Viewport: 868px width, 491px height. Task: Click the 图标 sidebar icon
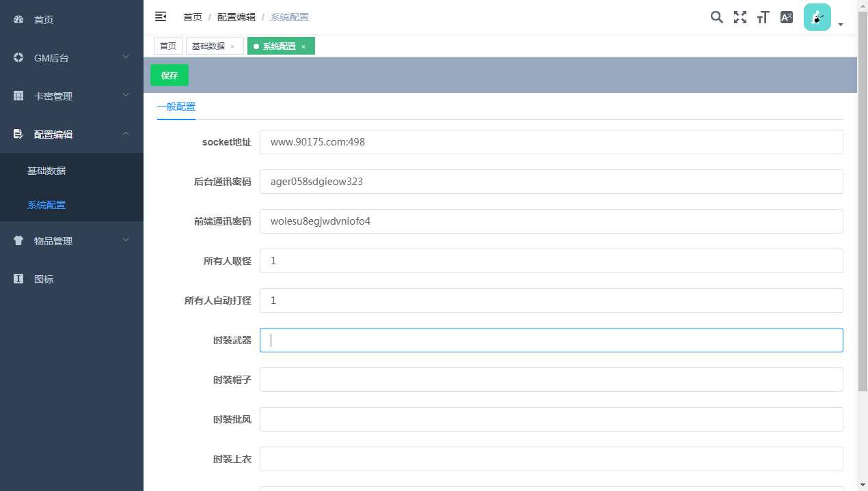(18, 279)
